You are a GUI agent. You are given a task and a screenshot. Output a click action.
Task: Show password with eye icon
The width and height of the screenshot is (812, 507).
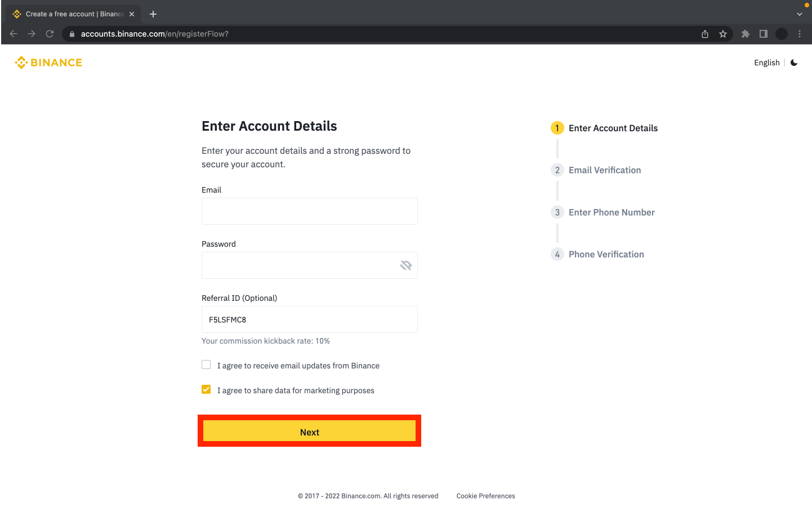(x=406, y=265)
